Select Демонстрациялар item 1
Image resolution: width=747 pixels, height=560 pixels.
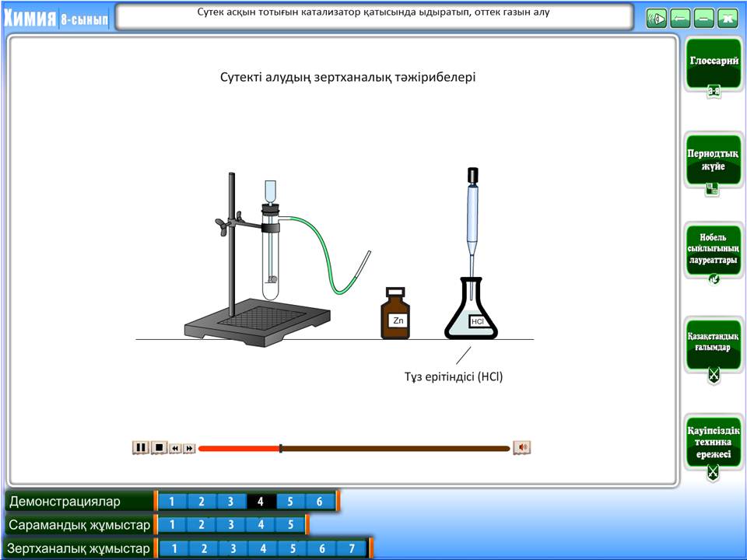pyautogui.click(x=172, y=502)
